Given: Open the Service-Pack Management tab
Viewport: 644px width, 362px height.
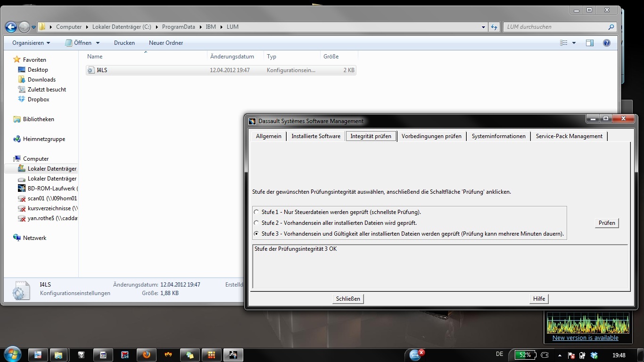Looking at the screenshot, I should [569, 136].
